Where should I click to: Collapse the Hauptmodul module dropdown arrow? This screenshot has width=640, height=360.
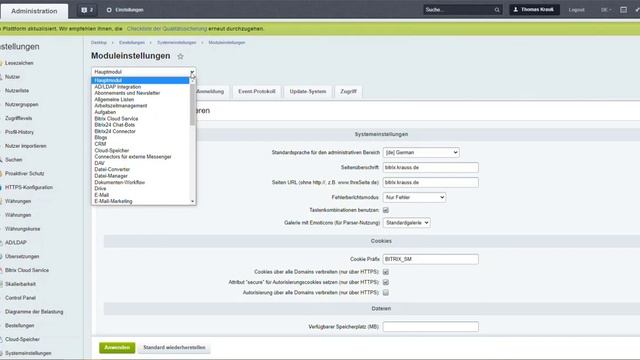click(192, 72)
